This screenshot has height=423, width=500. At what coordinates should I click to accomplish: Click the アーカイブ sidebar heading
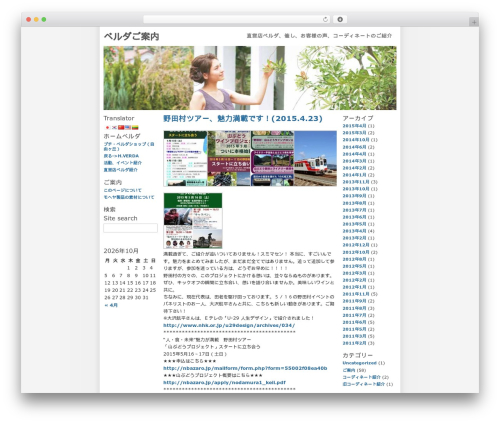pyautogui.click(x=358, y=118)
